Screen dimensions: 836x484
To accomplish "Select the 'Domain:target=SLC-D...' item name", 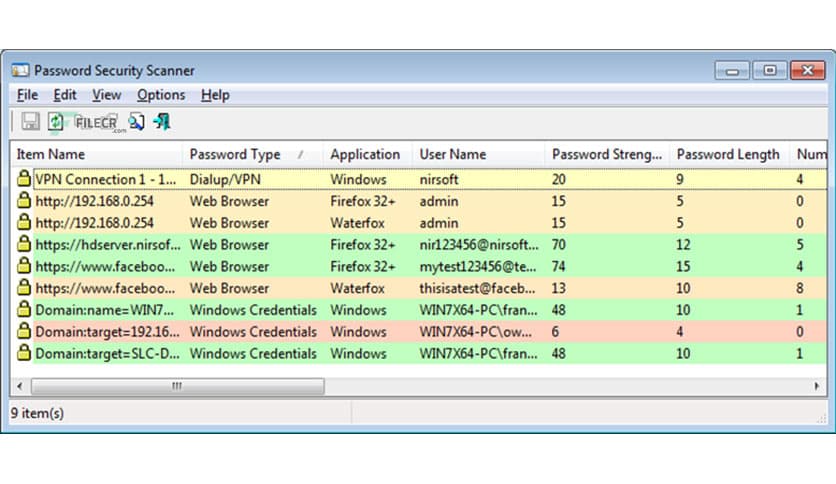I will click(107, 353).
